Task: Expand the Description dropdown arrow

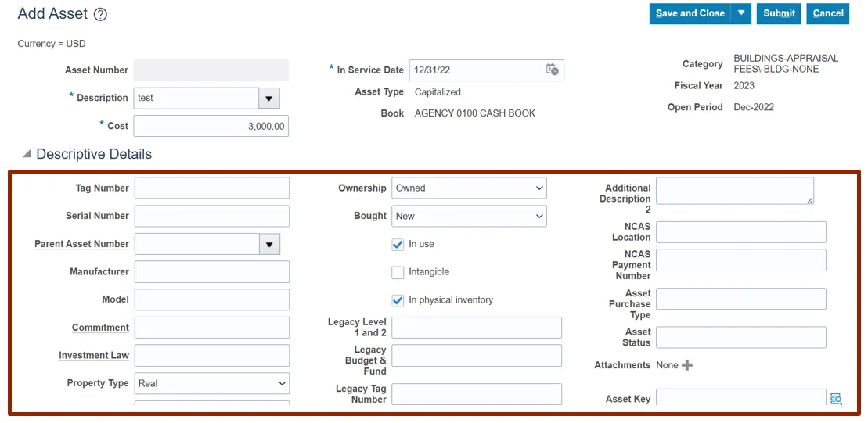Action: click(269, 99)
